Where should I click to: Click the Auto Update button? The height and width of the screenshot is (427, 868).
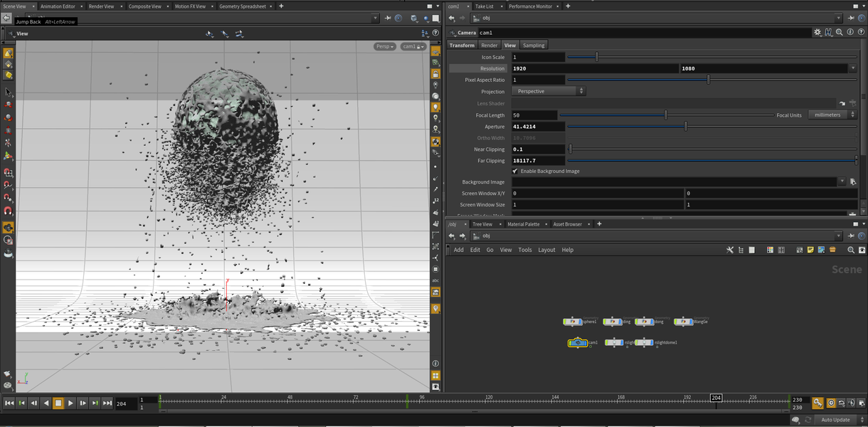tap(835, 420)
